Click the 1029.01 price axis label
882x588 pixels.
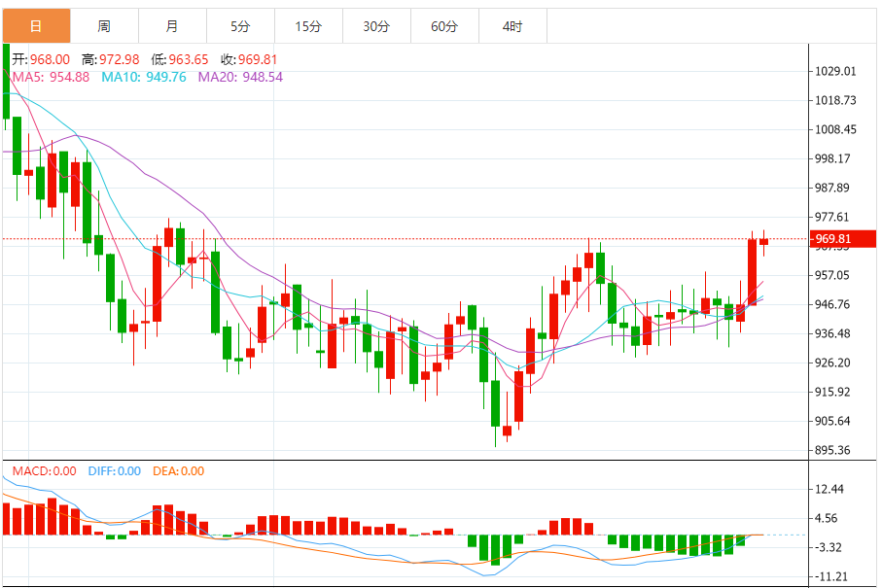(x=835, y=71)
